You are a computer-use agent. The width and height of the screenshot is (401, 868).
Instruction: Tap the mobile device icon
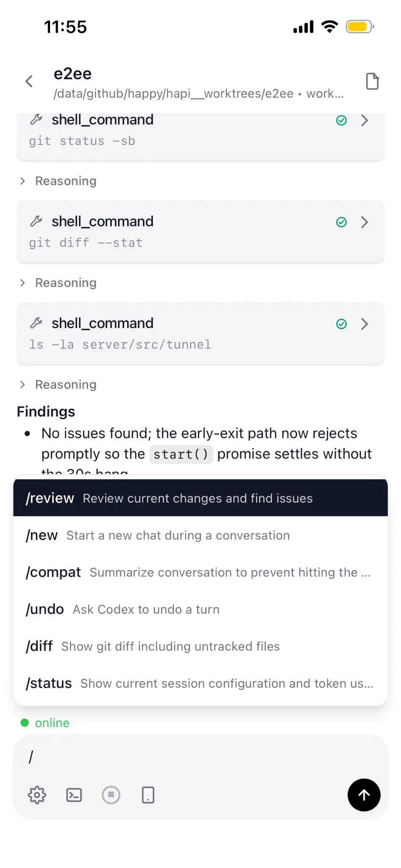click(148, 795)
